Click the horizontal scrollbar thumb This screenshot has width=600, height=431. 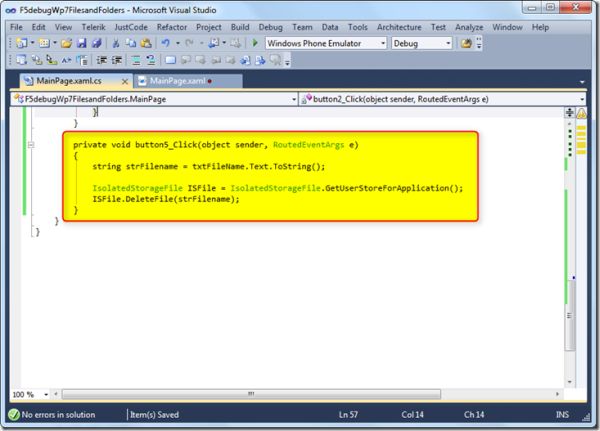click(251, 394)
